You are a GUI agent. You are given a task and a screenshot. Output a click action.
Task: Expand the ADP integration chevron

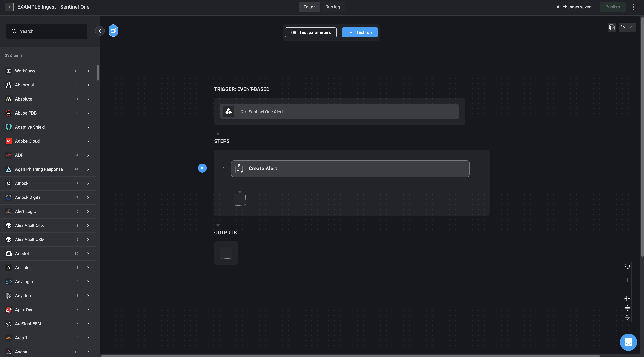[x=88, y=155]
